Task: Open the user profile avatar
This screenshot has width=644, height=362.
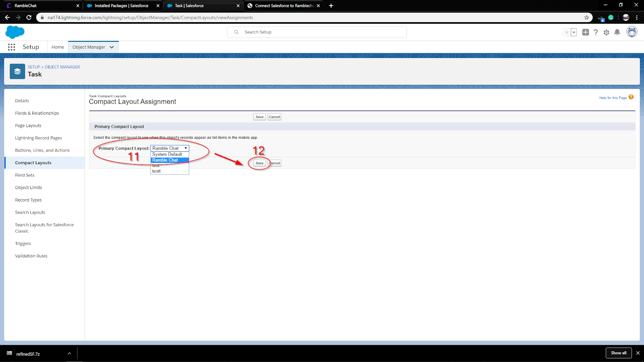Action: [632, 32]
